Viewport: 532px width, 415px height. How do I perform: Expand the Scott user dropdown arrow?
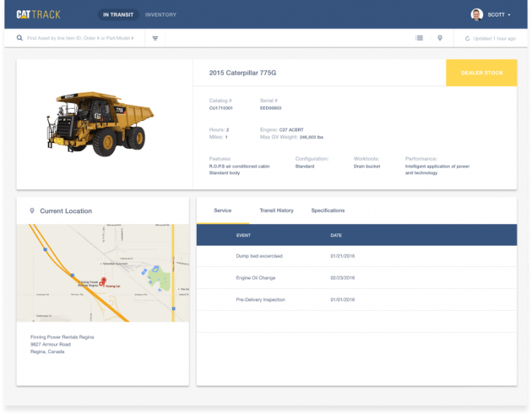click(509, 15)
